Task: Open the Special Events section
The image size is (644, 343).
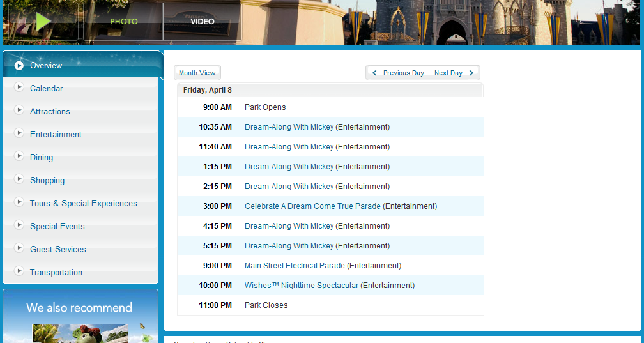Action: (57, 226)
